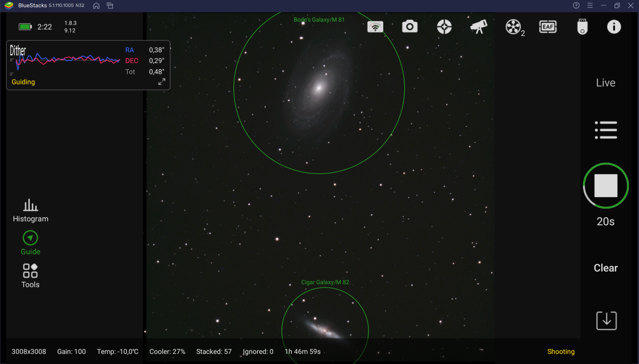Screen dimensions: 639x364
Task: Click the M 81 galaxy core in preview
Action: point(319,88)
